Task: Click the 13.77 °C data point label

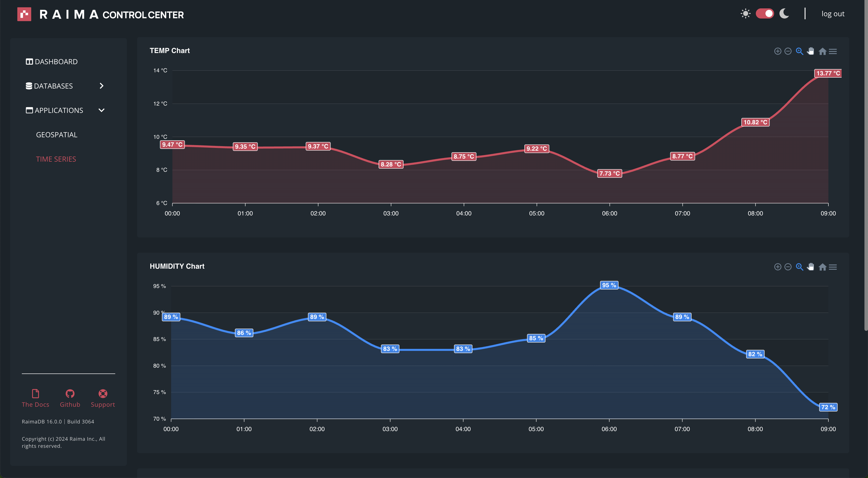Action: pos(828,73)
